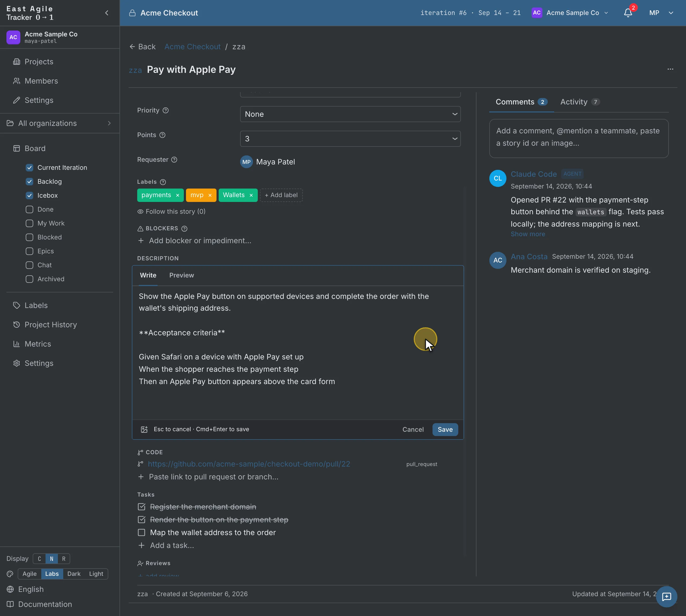Viewport: 686px width, 616px height.
Task: Open Labels page from sidebar
Action: coord(36,305)
